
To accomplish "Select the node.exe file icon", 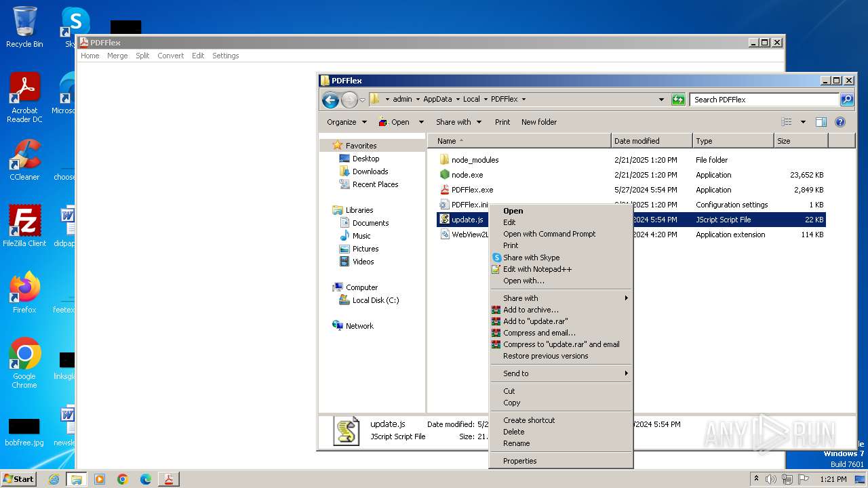I will (x=445, y=175).
